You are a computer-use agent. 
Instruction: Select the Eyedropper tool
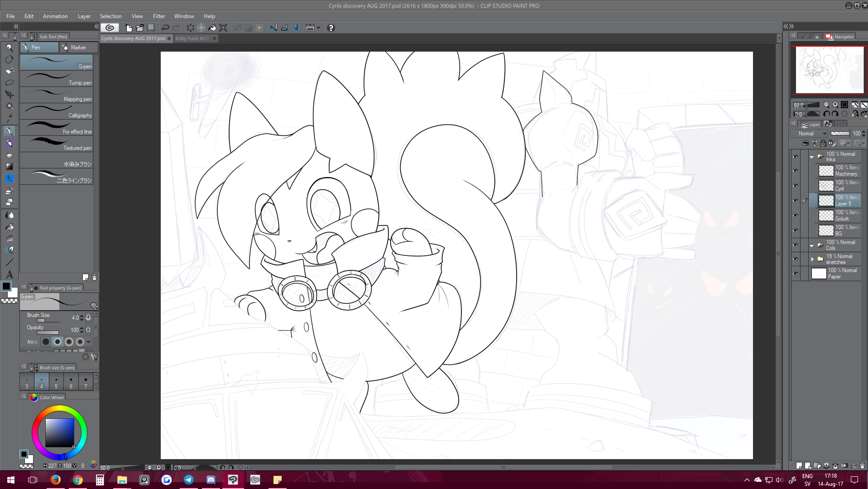point(9,119)
